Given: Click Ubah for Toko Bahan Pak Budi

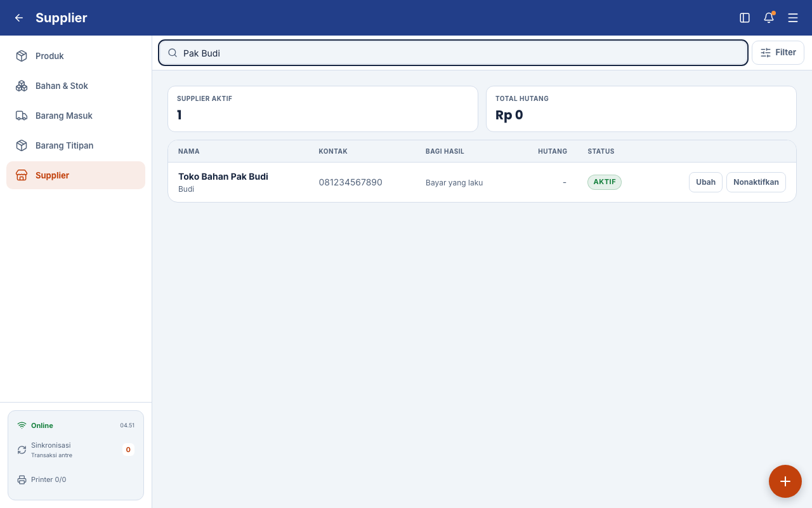Looking at the screenshot, I should pos(705,182).
